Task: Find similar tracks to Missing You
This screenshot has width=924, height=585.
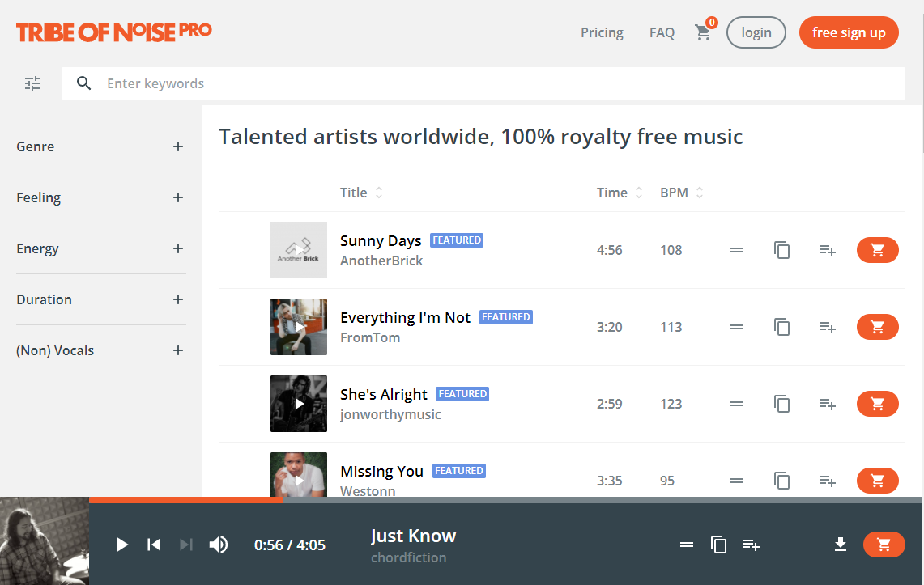Action: pos(737,481)
